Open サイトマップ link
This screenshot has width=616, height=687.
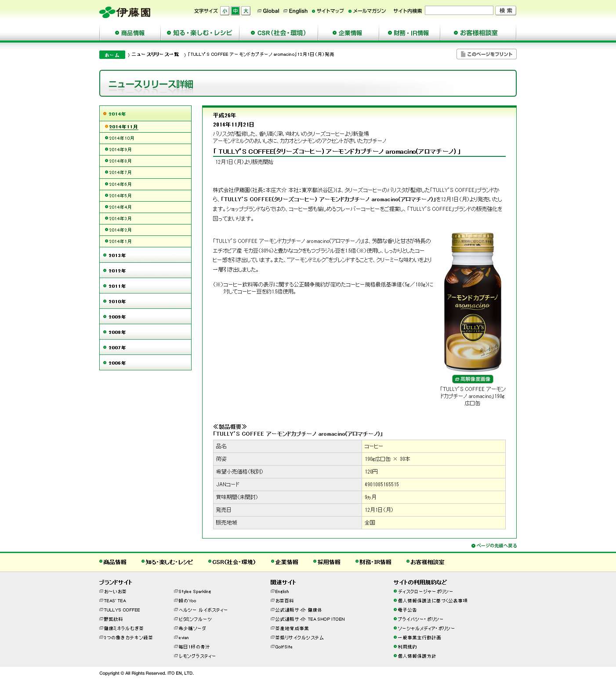[328, 11]
